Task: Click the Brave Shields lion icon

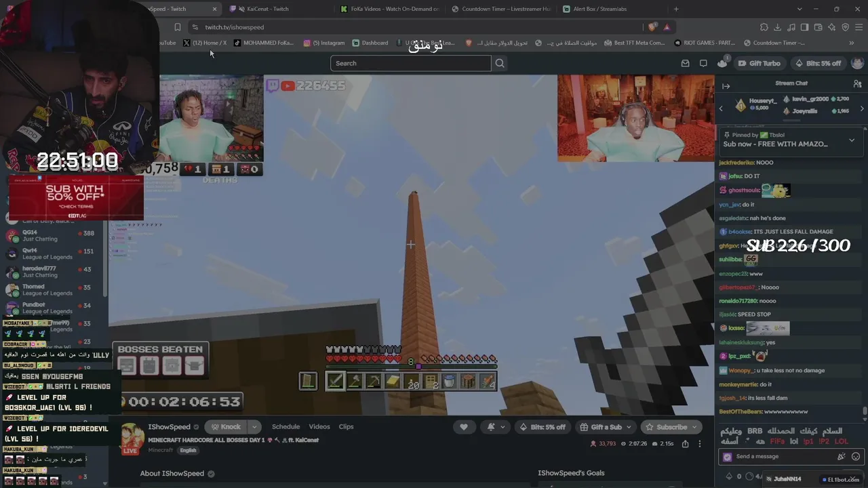Action: click(x=652, y=27)
